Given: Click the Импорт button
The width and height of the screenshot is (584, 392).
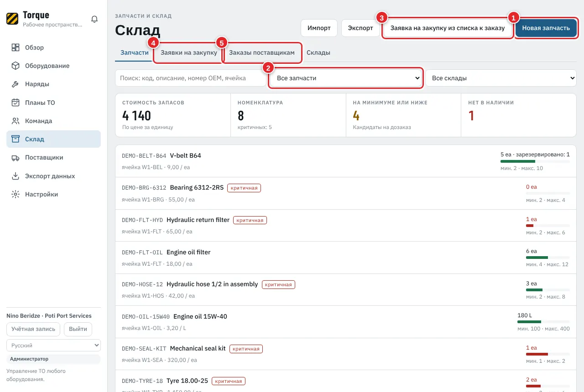Looking at the screenshot, I should coord(319,28).
